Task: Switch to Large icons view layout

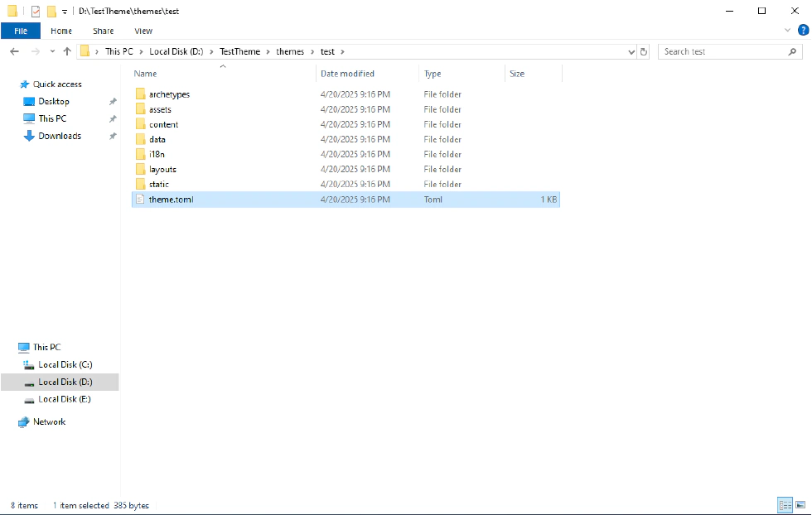Action: (x=800, y=505)
